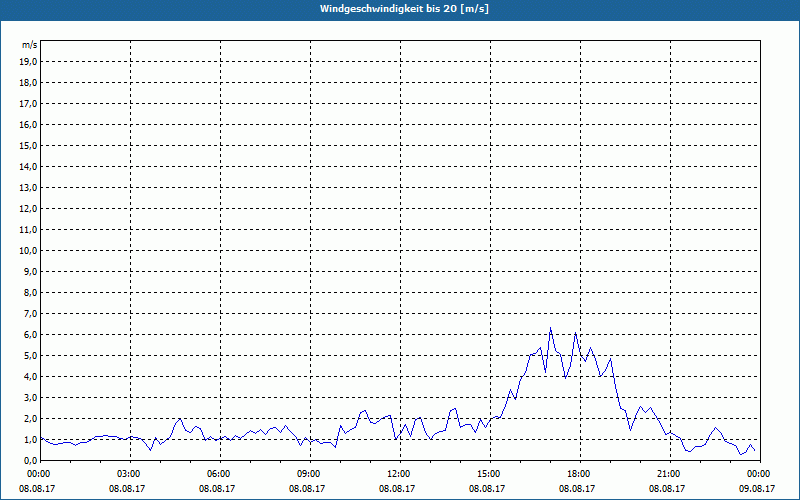Click the '1,0' y-axis value
800x500 pixels.
click(30, 439)
